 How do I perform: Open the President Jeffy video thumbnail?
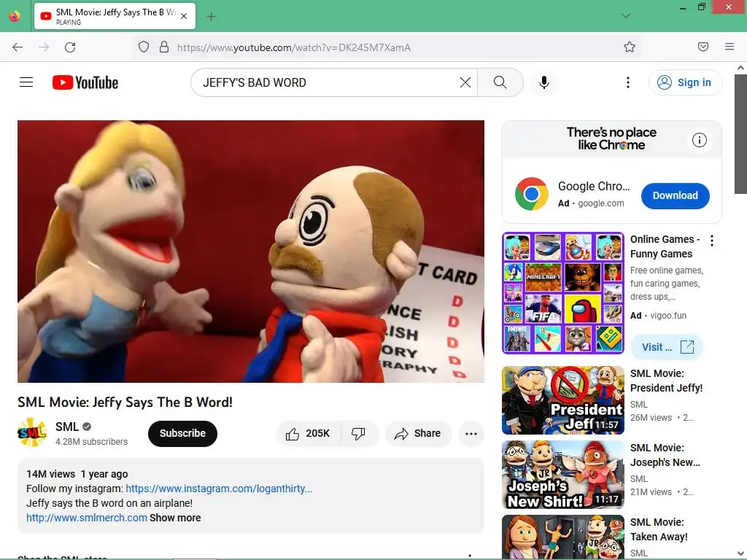(x=563, y=400)
